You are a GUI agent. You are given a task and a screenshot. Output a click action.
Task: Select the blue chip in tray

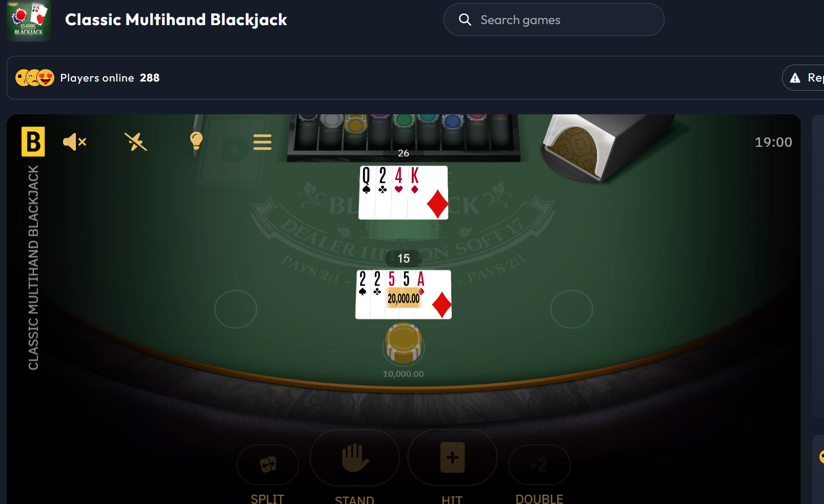pyautogui.click(x=453, y=122)
